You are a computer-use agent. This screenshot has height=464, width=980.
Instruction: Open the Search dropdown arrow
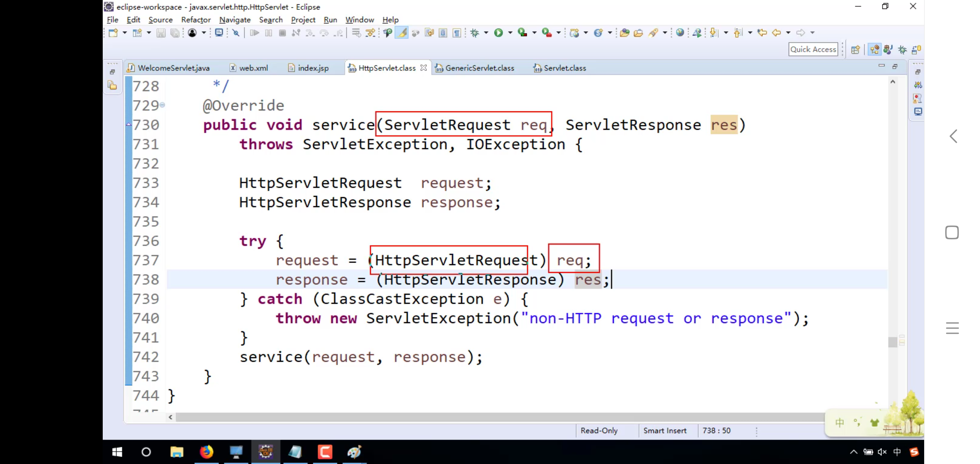[x=665, y=33]
